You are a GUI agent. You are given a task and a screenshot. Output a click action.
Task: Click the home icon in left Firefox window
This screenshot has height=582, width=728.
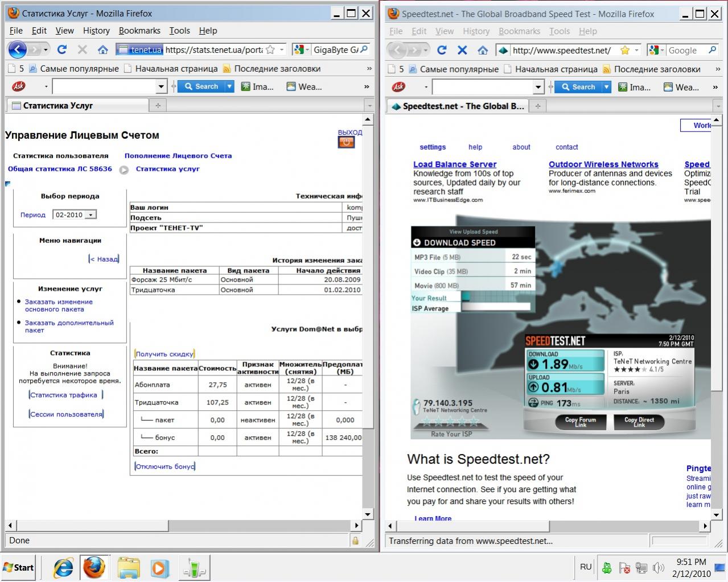103,49
